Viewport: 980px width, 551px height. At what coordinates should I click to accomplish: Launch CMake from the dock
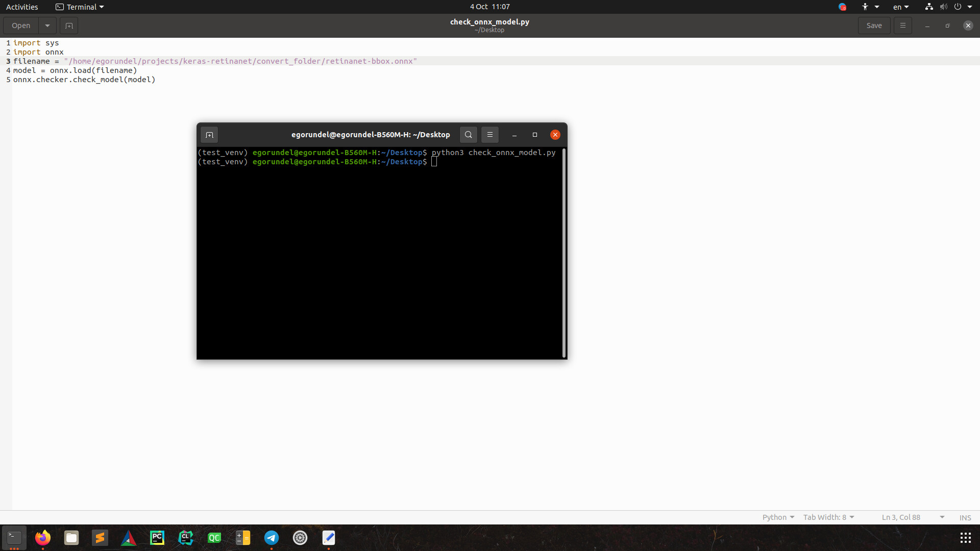[129, 538]
